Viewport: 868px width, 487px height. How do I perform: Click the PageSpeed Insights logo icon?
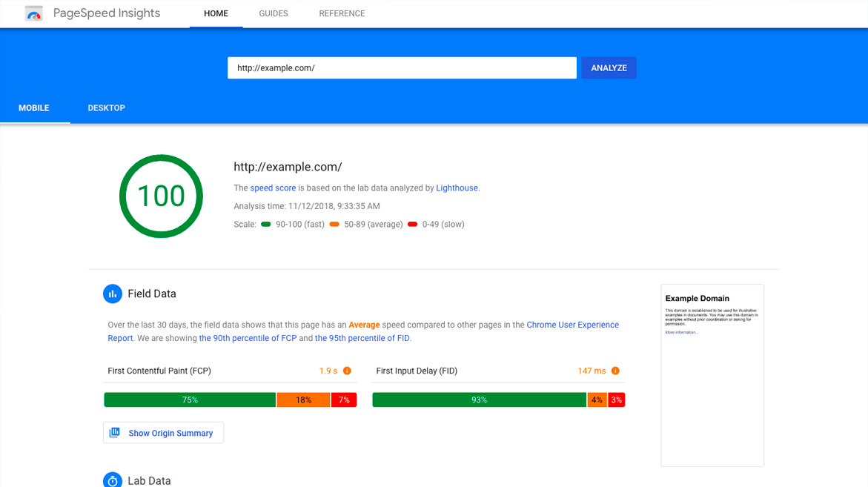click(x=34, y=13)
